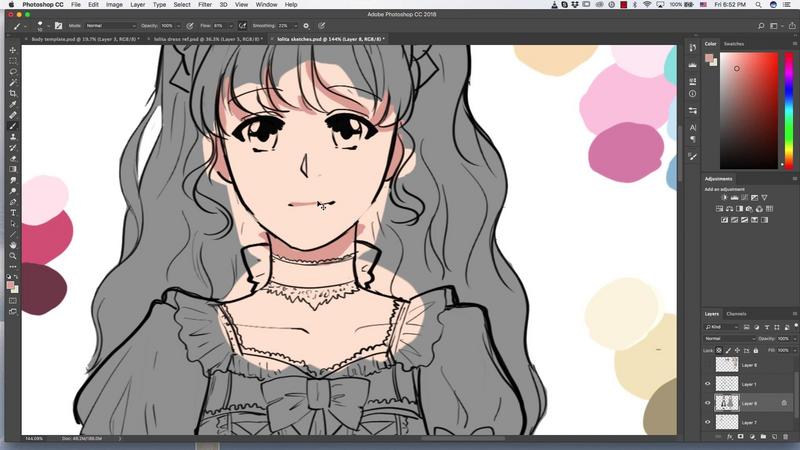Select the Brush tool in toolbox
Screen dimensions: 800x450
tap(13, 126)
